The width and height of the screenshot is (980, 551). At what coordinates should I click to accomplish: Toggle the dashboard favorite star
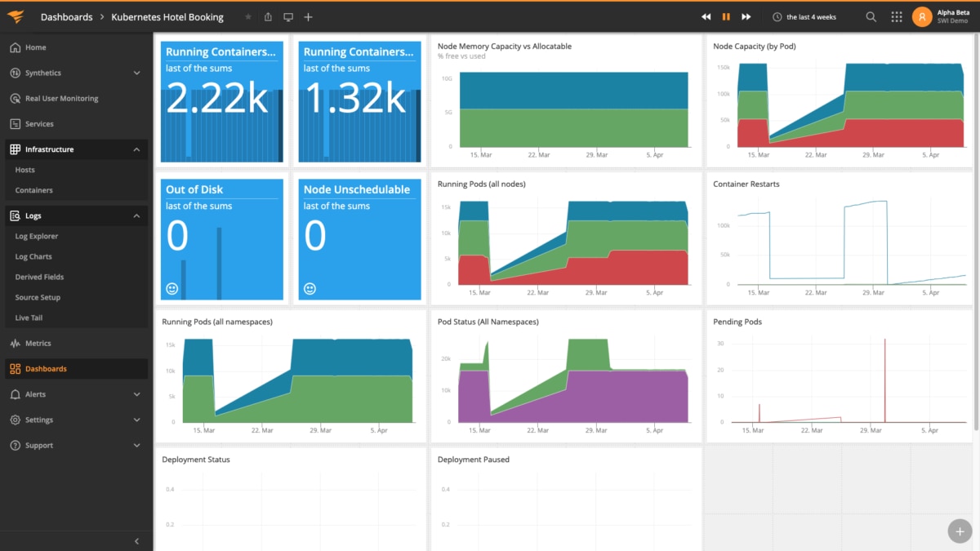247,16
